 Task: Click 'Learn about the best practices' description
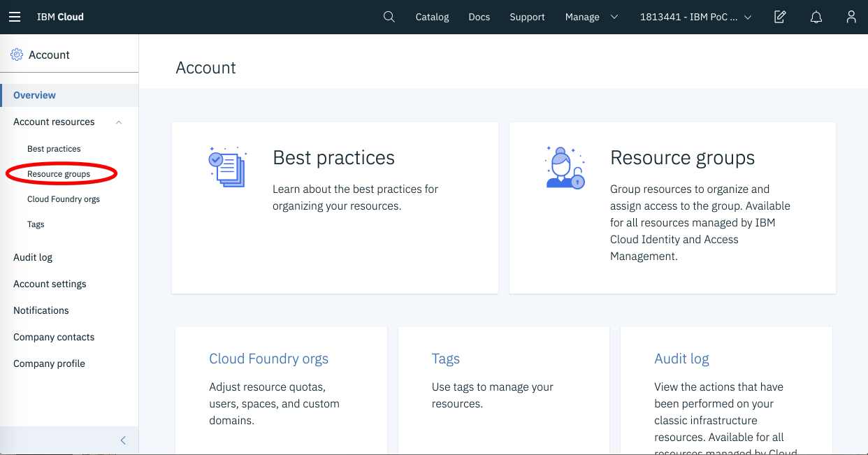(356, 198)
